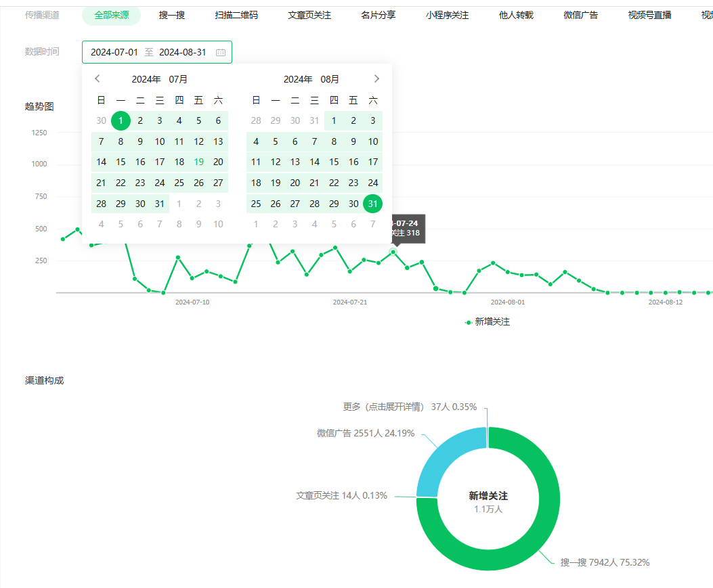713x588 pixels.
Task: Select the 扫描二维码 channel tab
Action: click(236, 15)
